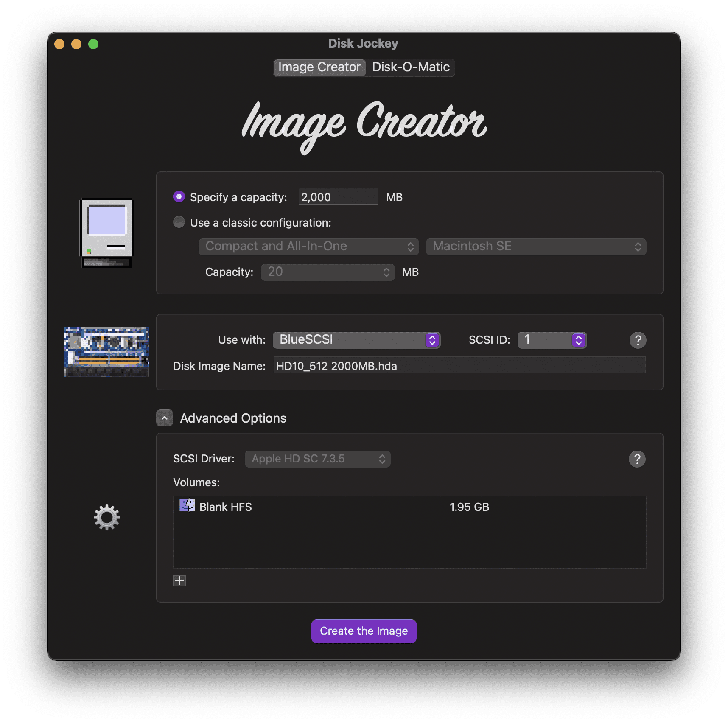Close the Disk Jockey window
Viewport: 728px width, 723px height.
click(59, 44)
